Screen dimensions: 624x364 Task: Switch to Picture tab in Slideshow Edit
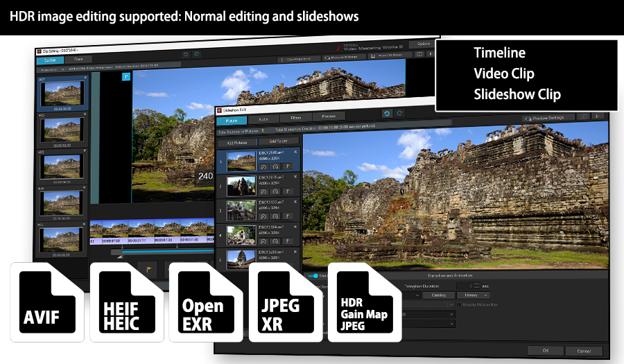pos(232,121)
